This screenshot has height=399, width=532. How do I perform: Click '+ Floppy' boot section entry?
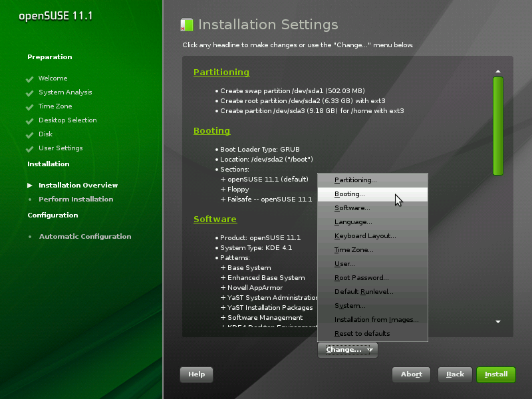pyautogui.click(x=235, y=190)
